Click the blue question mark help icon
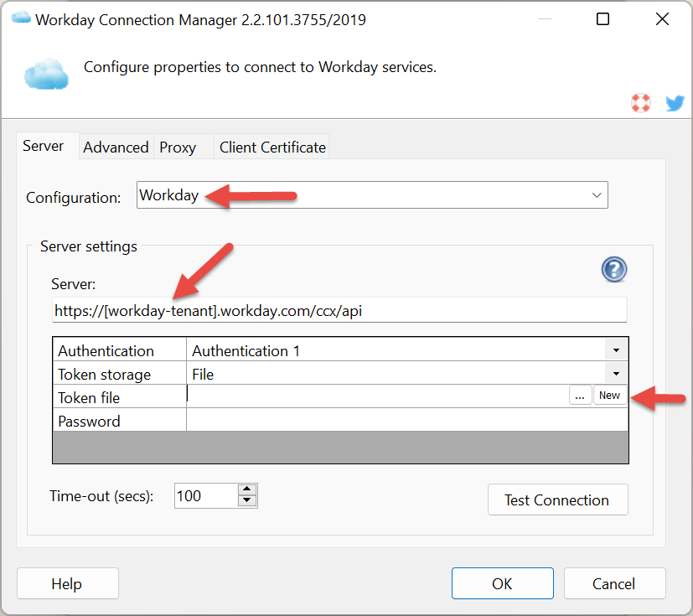This screenshot has height=616, width=693. click(x=614, y=269)
